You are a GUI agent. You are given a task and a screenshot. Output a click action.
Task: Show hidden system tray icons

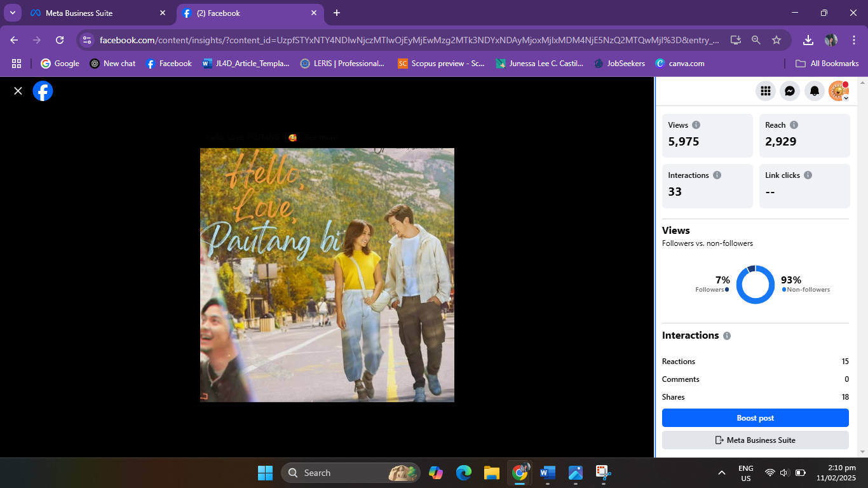pos(722,473)
